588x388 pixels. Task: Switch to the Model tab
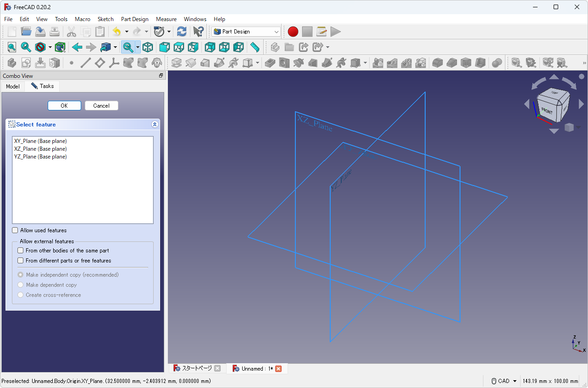13,86
